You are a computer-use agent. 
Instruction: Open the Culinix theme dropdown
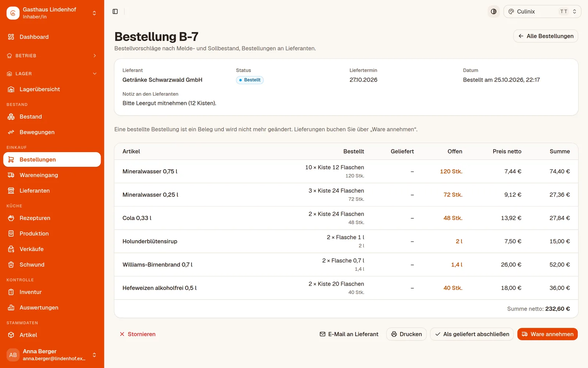542,11
